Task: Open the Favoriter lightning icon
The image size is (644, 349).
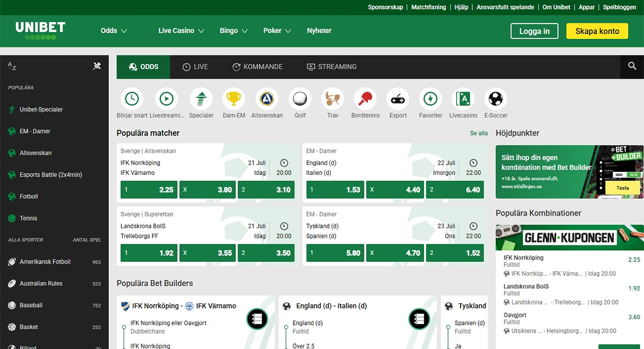Action: [430, 99]
